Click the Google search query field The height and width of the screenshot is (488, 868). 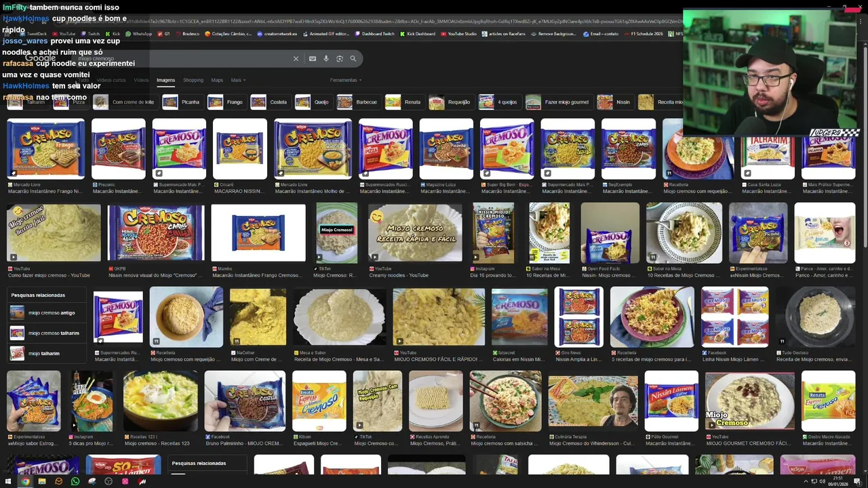183,59
